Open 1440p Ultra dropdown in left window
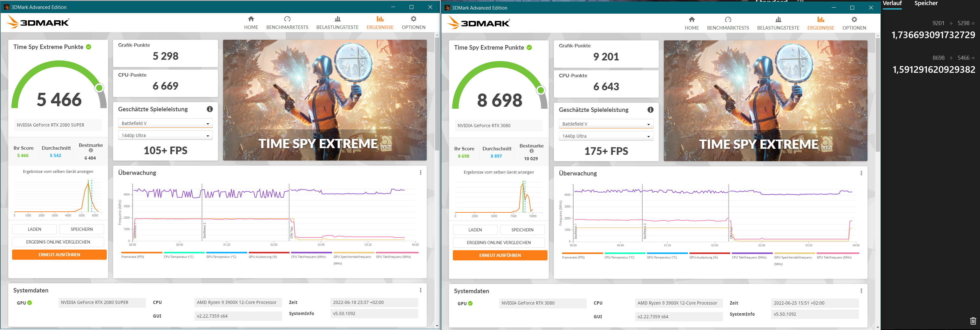 tap(166, 135)
